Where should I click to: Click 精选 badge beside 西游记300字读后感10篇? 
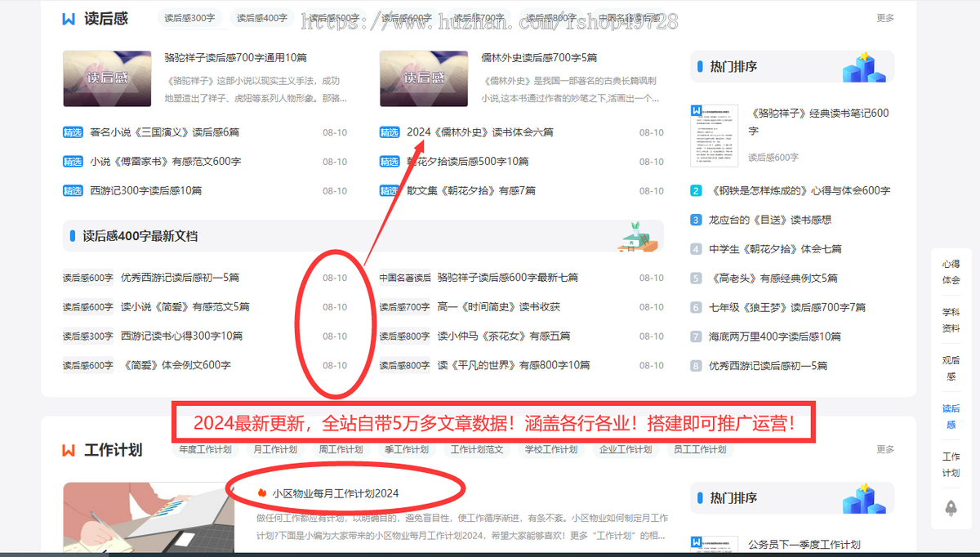73,191
